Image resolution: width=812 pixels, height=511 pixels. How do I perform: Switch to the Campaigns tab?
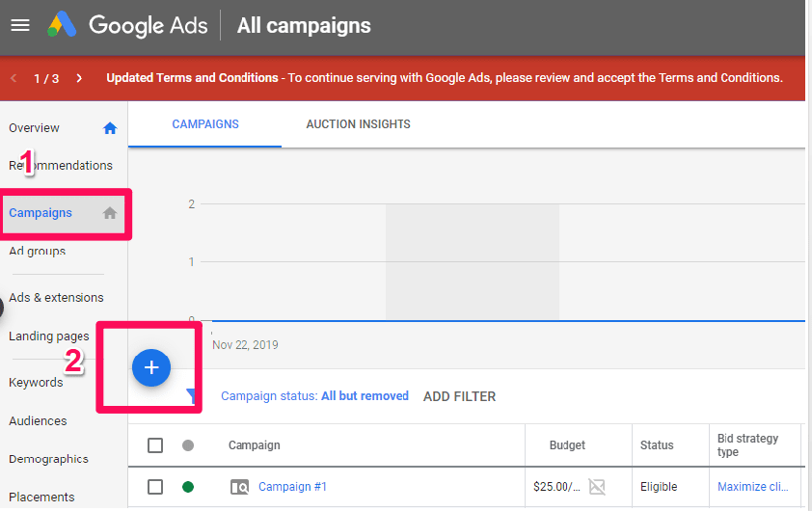205,124
